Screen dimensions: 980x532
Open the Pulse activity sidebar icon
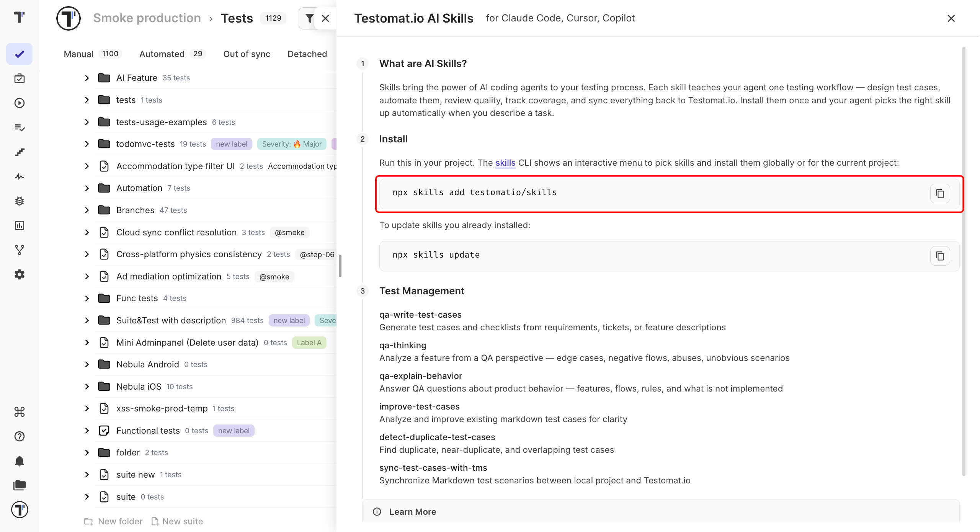pos(19,176)
